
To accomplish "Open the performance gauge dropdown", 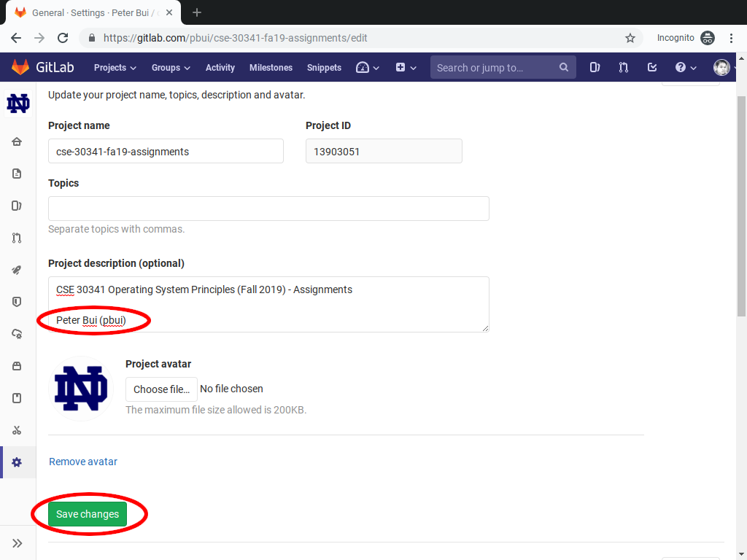I will 368,67.
